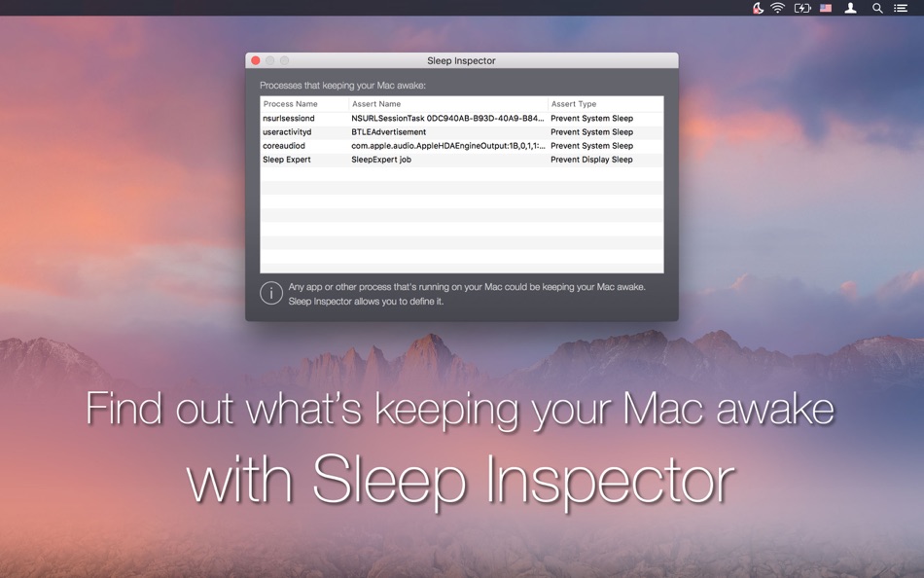Select the coreaudiod process row
Image resolution: width=924 pixels, height=578 pixels.
[x=461, y=146]
